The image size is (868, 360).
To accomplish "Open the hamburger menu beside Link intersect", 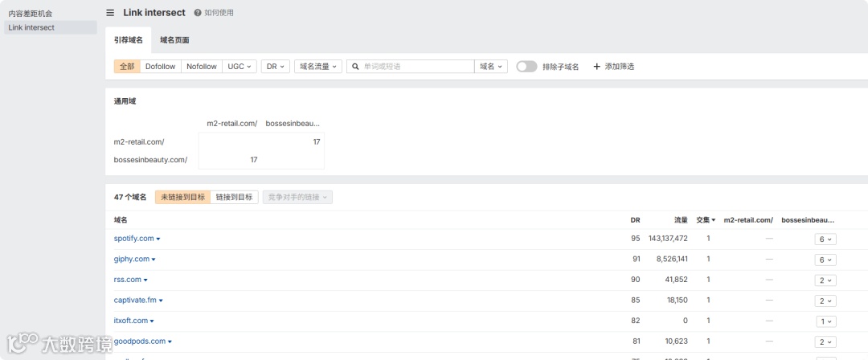I will point(110,13).
